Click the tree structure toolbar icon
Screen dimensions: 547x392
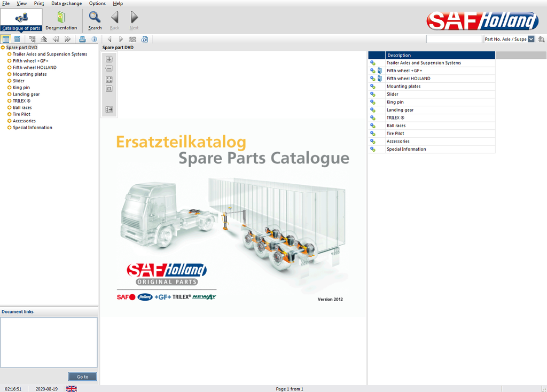pos(33,39)
